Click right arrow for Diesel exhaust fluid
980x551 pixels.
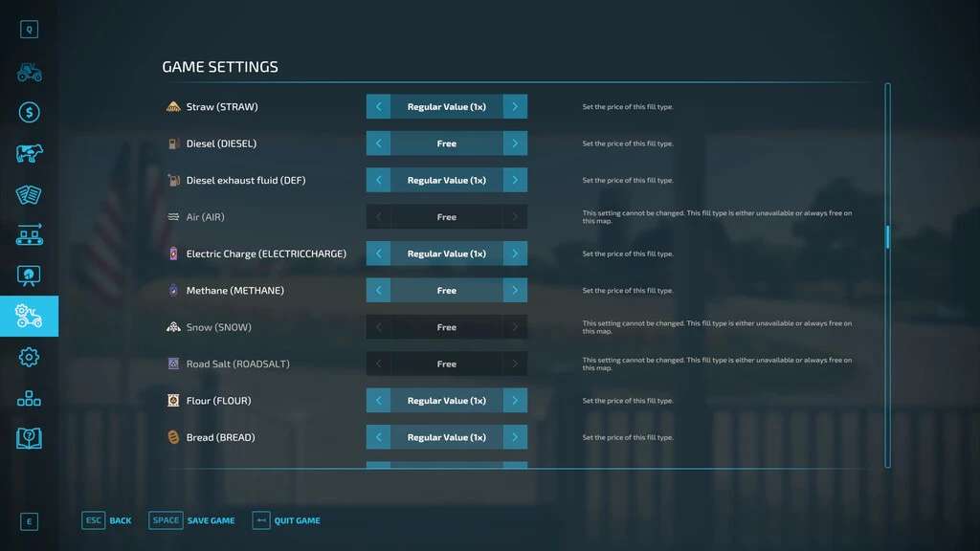pos(515,180)
